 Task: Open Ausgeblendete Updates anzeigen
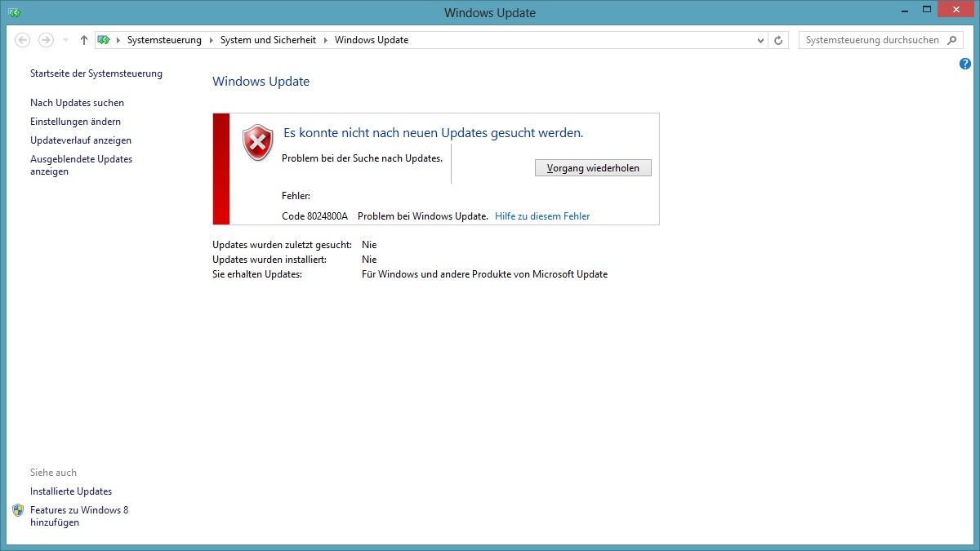[81, 166]
